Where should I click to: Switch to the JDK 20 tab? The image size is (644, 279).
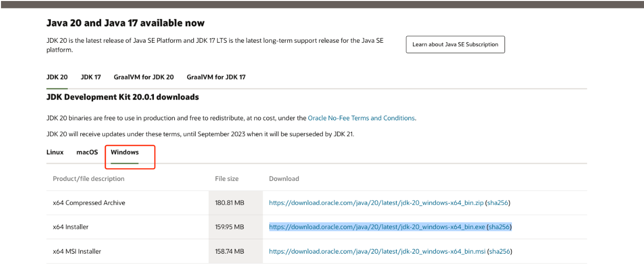coord(57,77)
